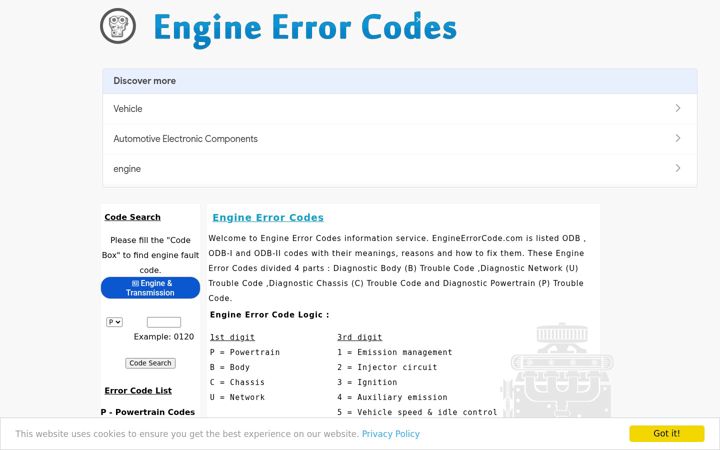Screen dimensions: 720x450
Task: Open the Engine Error Codes heading link
Action: coord(268,218)
